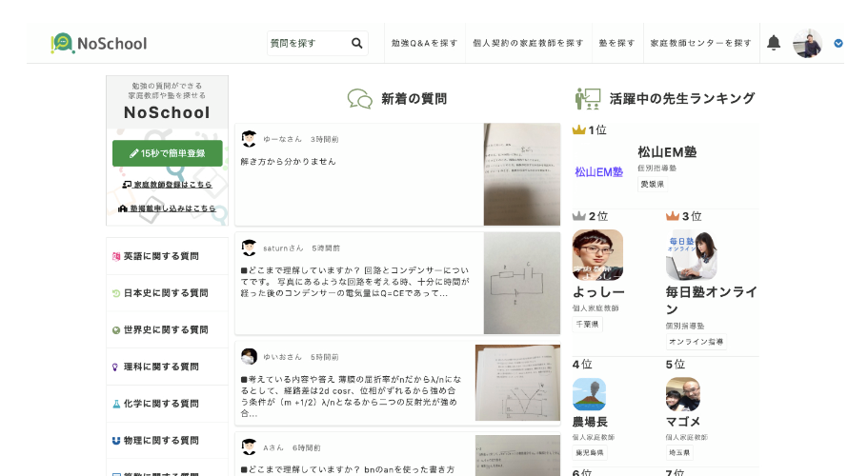Open 勉強Q&Aを探す menu item

425,43
